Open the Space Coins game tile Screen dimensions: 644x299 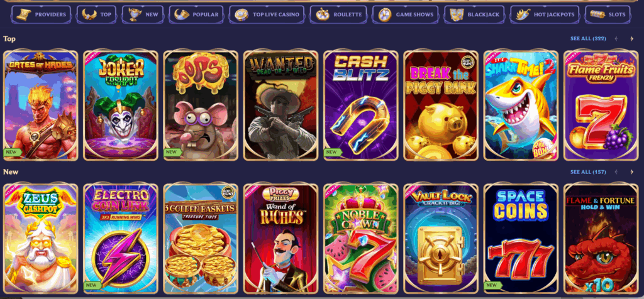(x=521, y=239)
